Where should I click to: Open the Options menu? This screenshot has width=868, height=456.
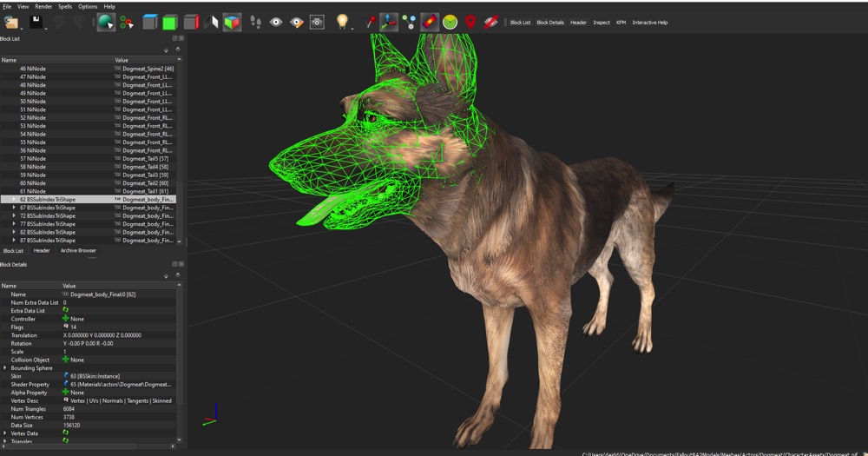88,7
